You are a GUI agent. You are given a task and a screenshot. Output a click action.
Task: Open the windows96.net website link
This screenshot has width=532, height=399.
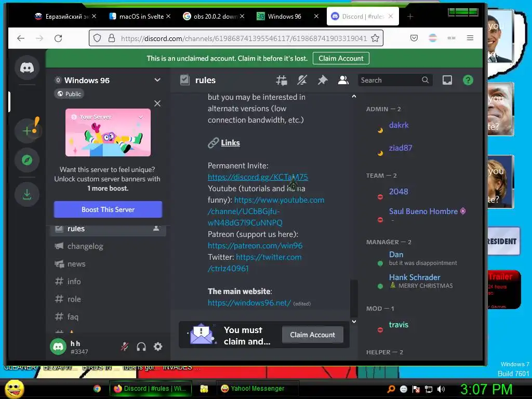[x=249, y=303]
